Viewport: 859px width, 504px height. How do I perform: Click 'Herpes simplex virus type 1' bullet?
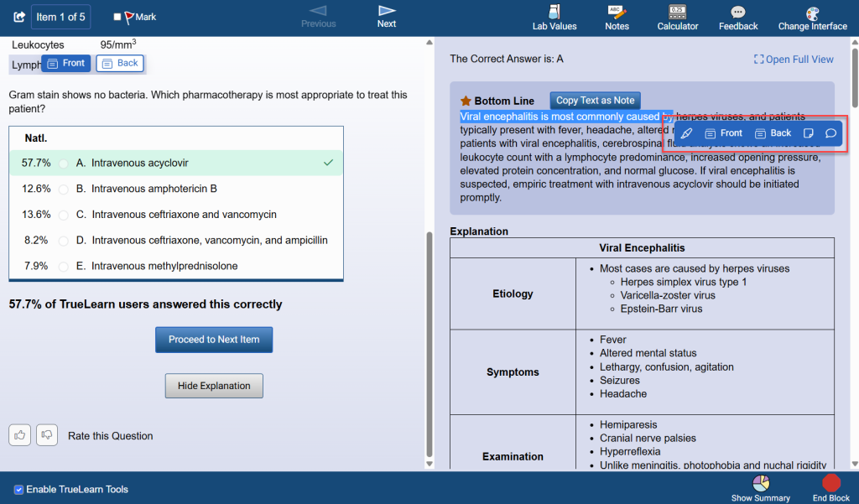[683, 282]
